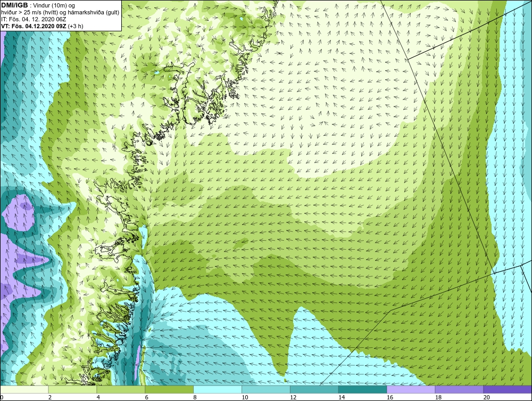This screenshot has width=532, height=401.
Task: Click the 6–8 m/s olive green swatch
Action: pos(169,389)
